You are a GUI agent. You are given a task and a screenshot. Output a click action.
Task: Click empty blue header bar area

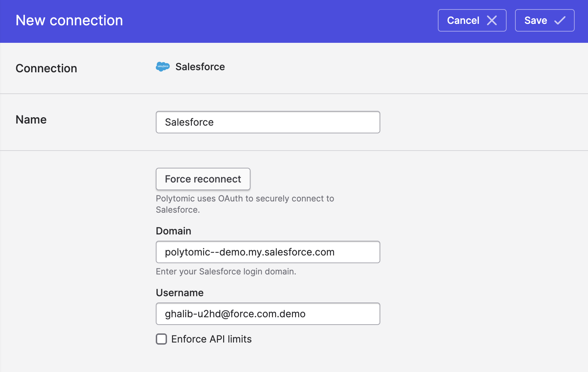click(281, 21)
